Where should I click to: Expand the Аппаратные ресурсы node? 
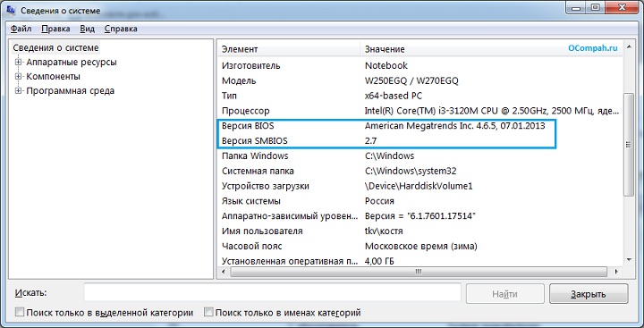click(18, 63)
